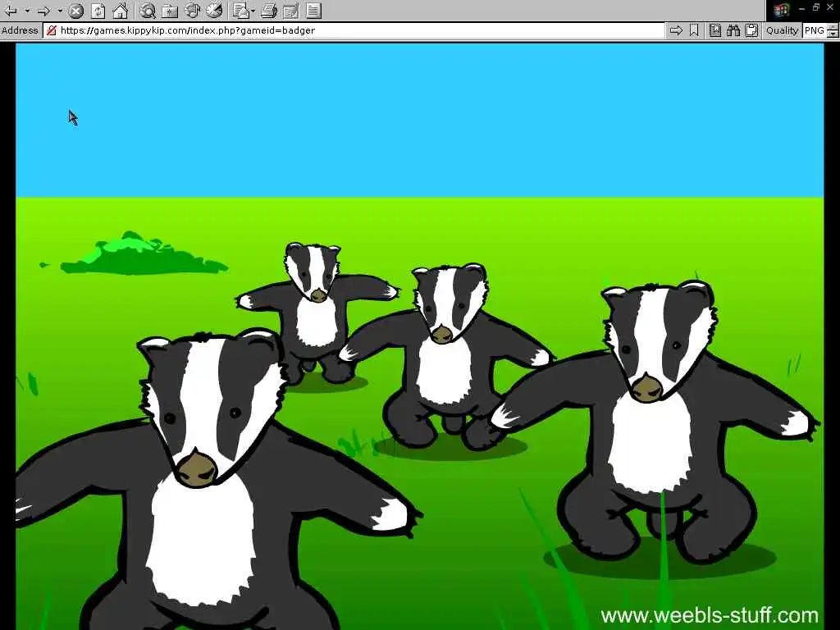
Task: Go to the Home page
Action: 120,10
